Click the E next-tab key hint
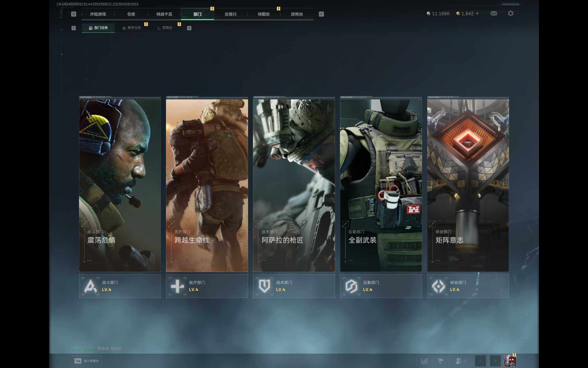The width and height of the screenshot is (588, 368). pyautogui.click(x=321, y=14)
